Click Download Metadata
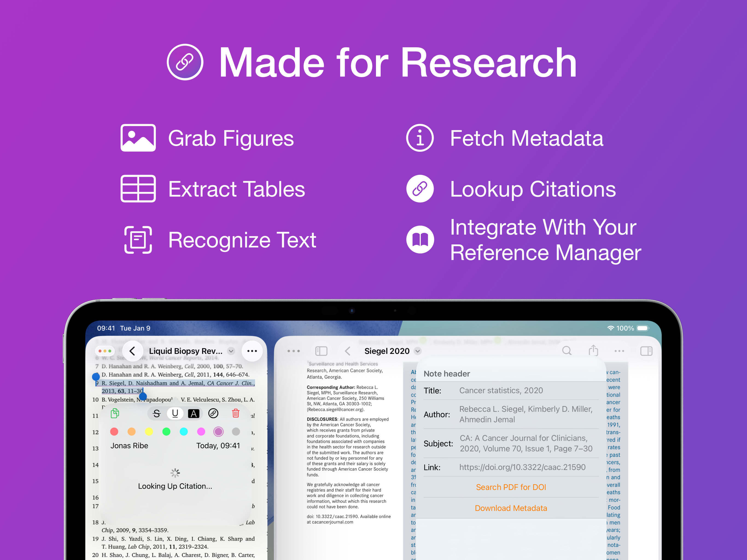747x560 pixels. point(510,508)
